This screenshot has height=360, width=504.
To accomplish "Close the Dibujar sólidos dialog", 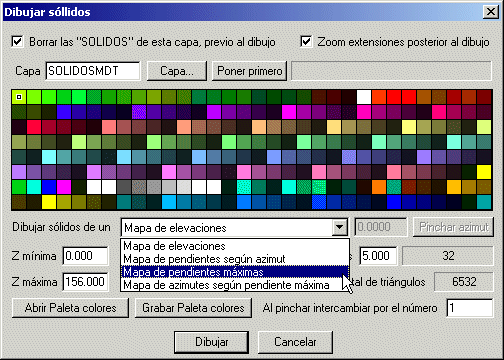I will pyautogui.click(x=491, y=12).
